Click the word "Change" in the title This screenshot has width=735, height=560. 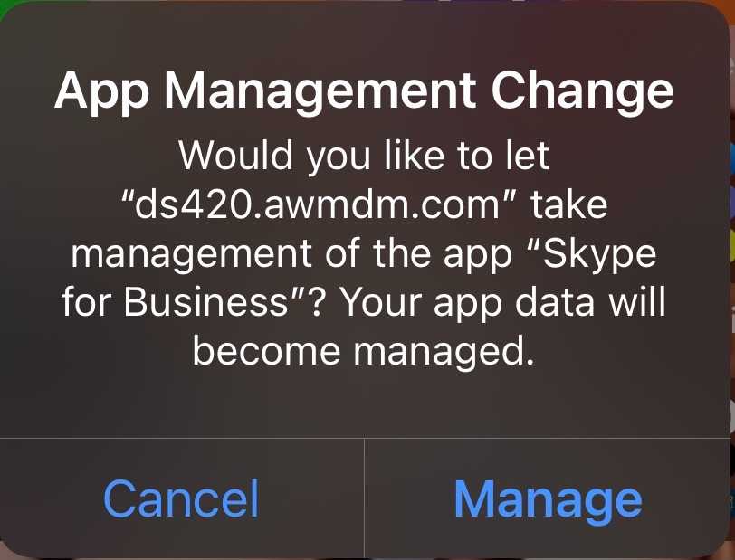tap(583, 93)
